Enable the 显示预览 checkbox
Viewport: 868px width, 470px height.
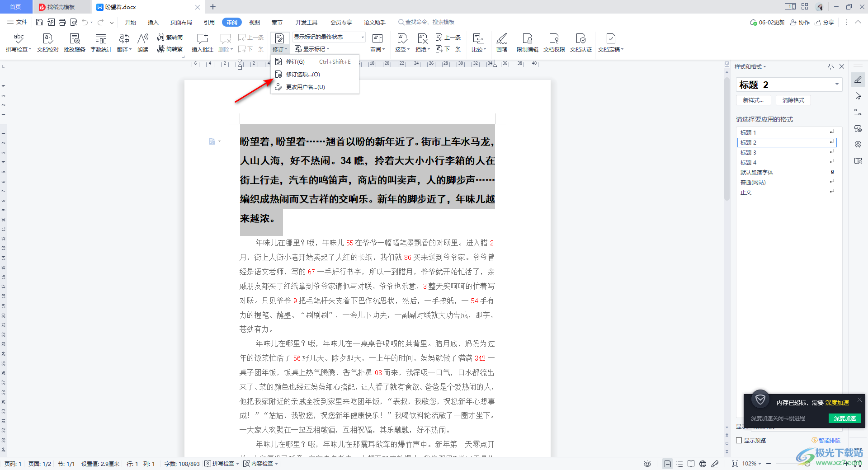(739, 441)
